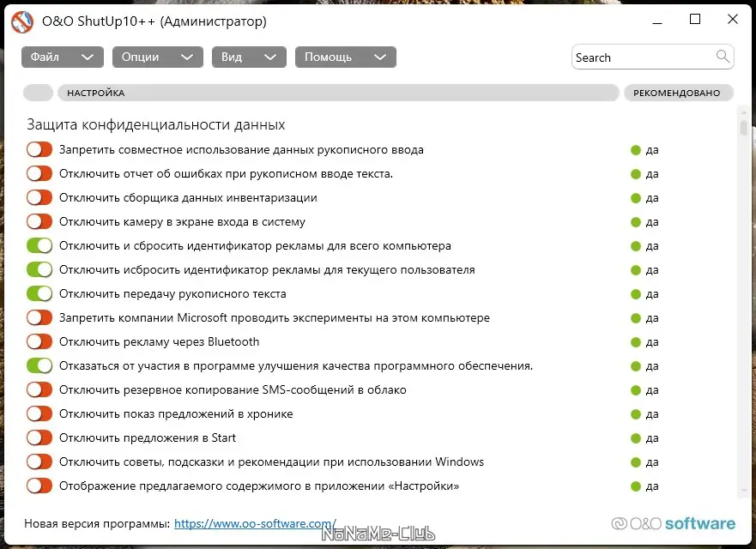756x549 pixels.
Task: Toggle off handwriting error reporting setting
Action: click(39, 173)
